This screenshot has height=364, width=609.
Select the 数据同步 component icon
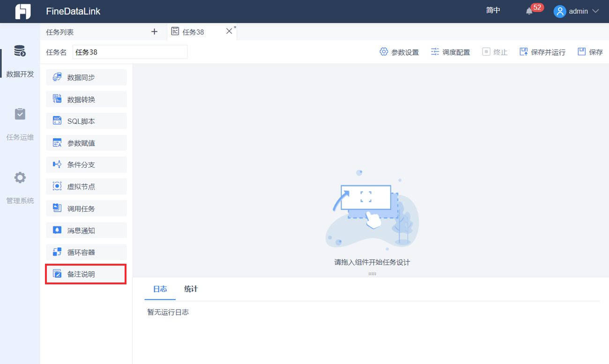point(57,77)
